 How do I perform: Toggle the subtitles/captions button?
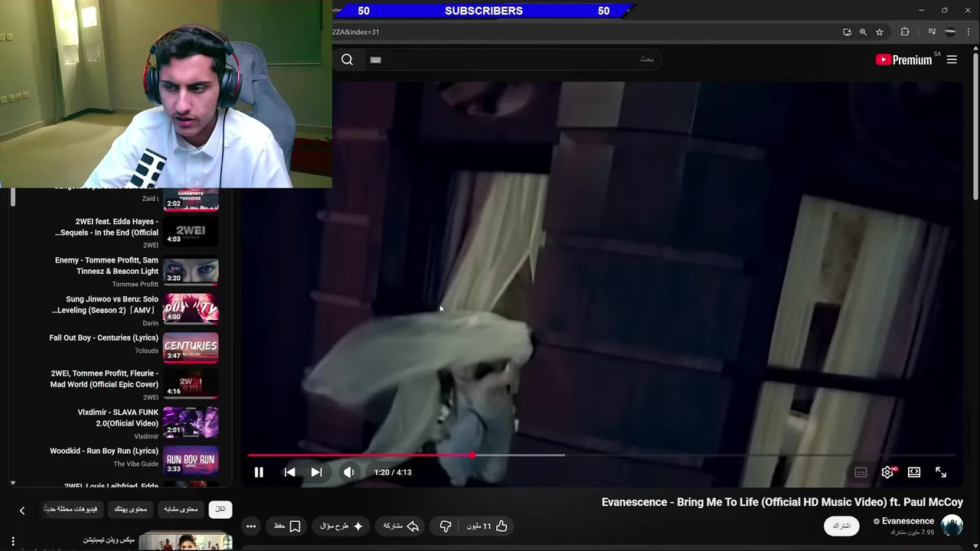pyautogui.click(x=861, y=472)
